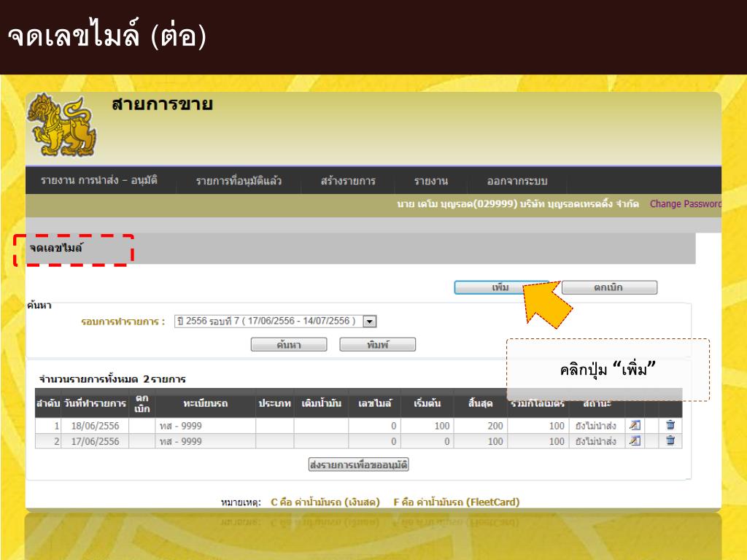
Task: Click ออกจากระบบ to log out
Action: point(517,181)
